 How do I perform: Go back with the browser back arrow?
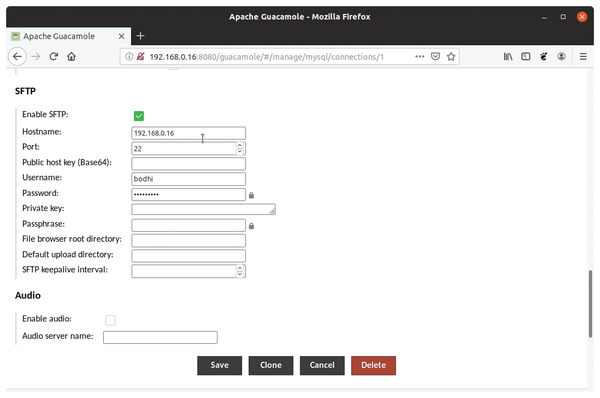17,57
